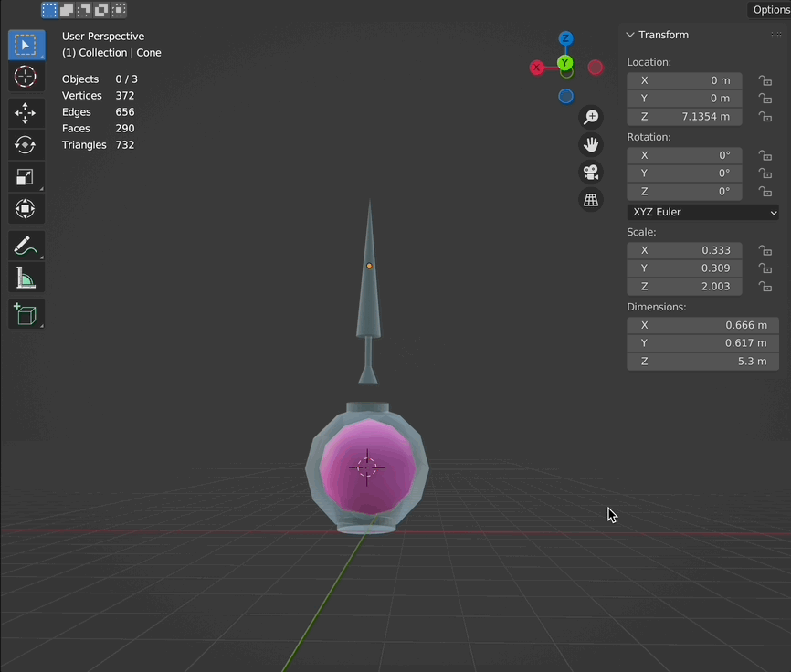Click the green Y axis on gizmo

565,63
